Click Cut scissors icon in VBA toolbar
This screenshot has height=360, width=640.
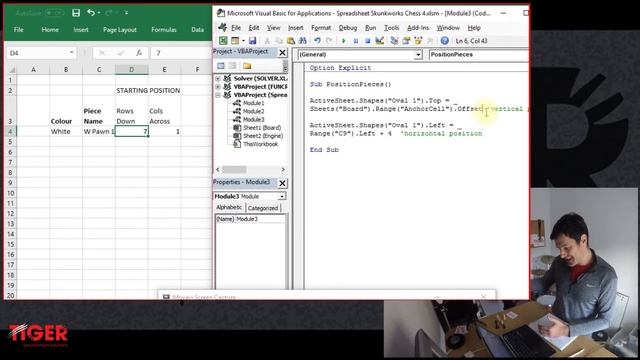tap(267, 40)
